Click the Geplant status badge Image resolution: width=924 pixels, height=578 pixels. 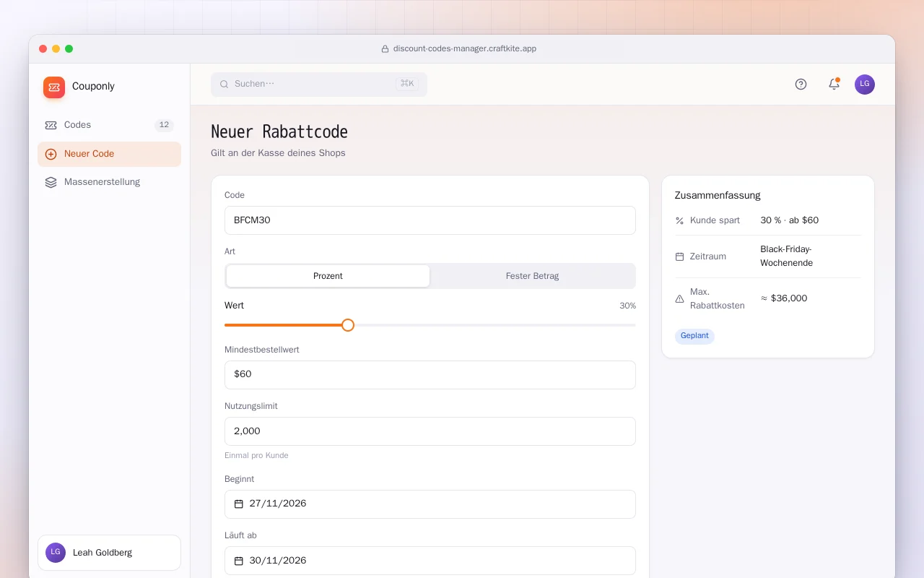694,336
